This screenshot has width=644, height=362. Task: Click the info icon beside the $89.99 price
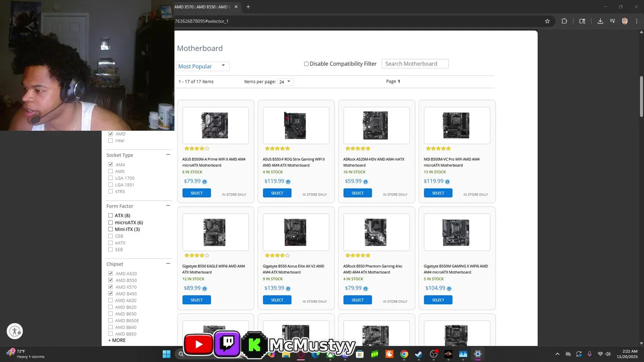[x=204, y=289]
